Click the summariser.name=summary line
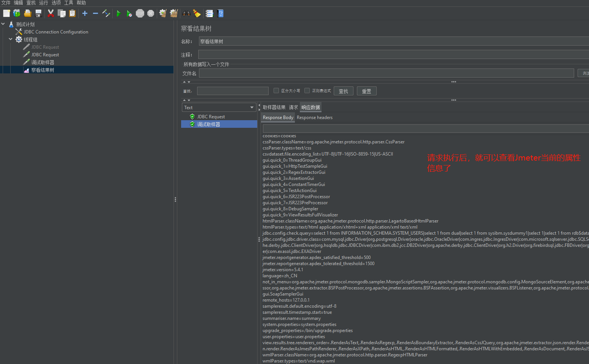 point(291,318)
